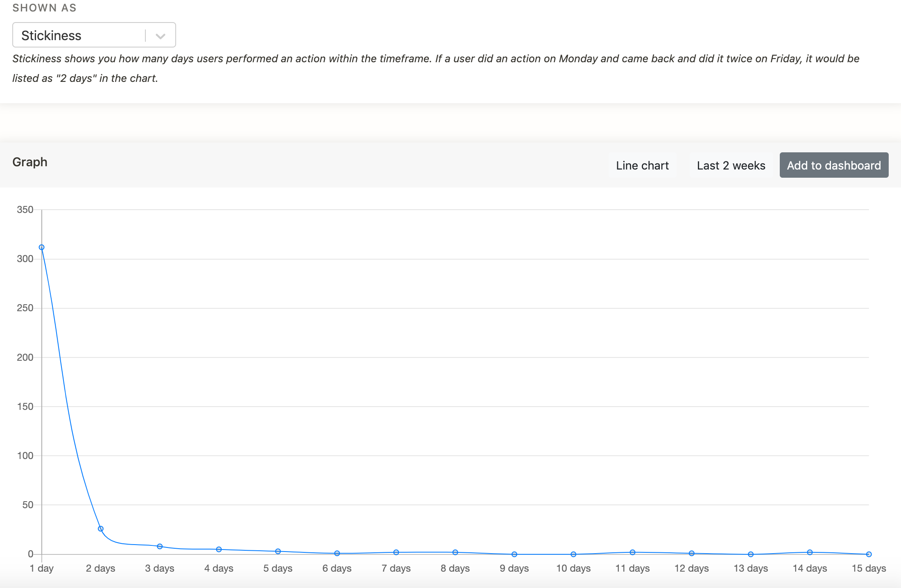Screen dimensions: 901x588
Task: Click the 1 day data point
Action: [x=42, y=247]
